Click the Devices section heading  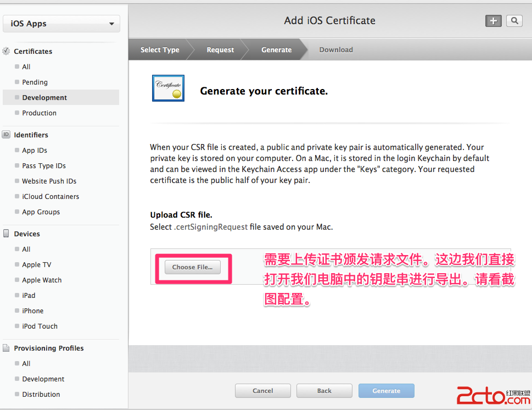click(x=27, y=234)
